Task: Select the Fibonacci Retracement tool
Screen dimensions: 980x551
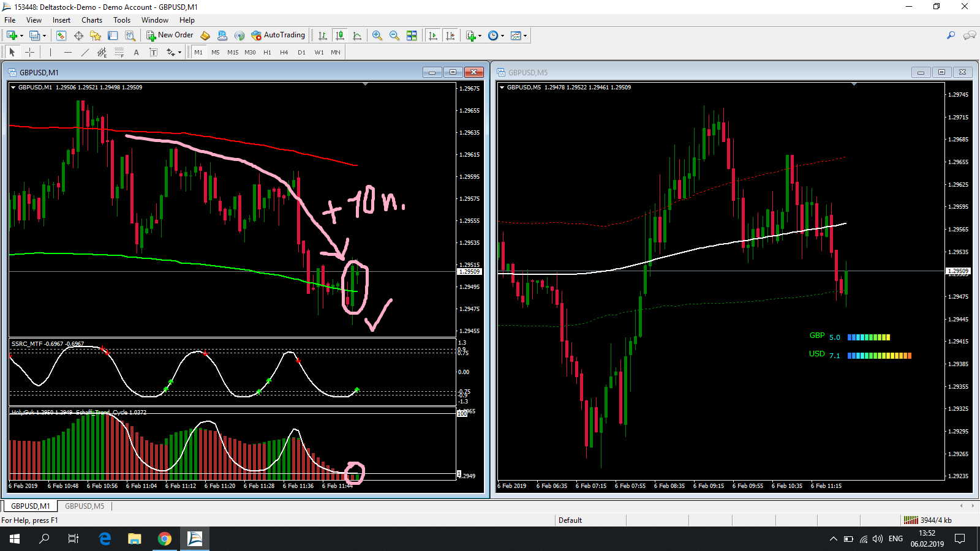Action: [119, 53]
